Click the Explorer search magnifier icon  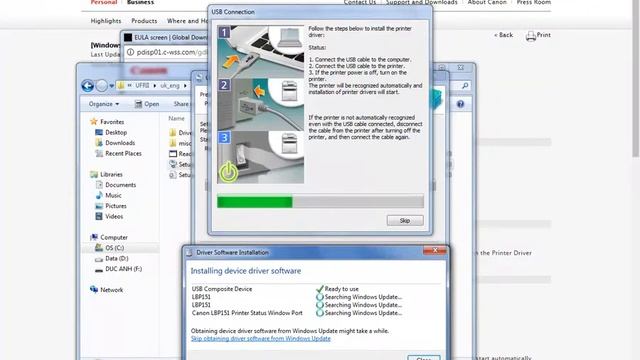click(465, 86)
